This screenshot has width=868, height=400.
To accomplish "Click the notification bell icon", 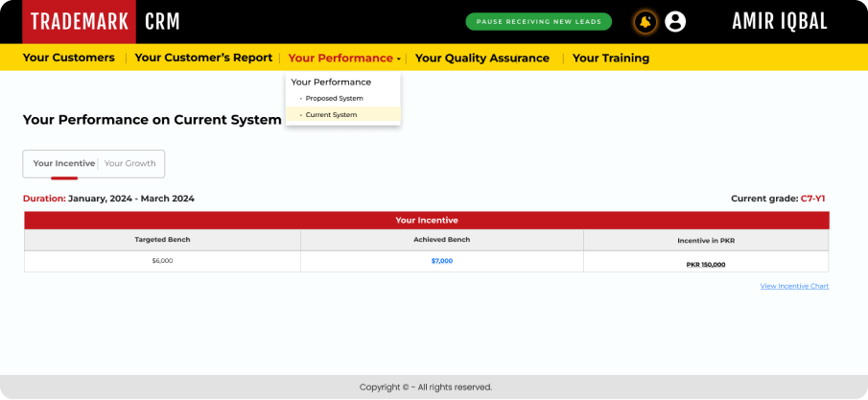I will pyautogui.click(x=645, y=21).
